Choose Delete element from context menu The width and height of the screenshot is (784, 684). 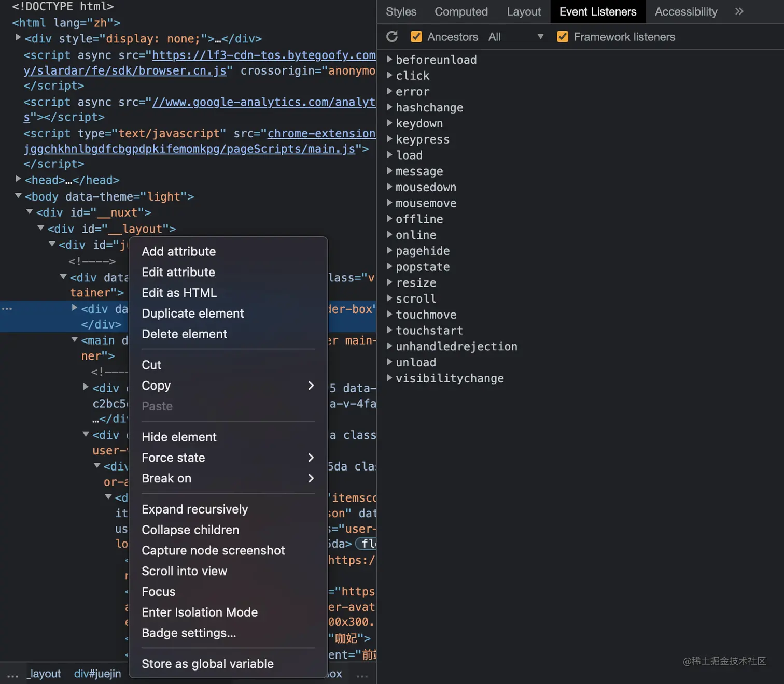coord(228,334)
